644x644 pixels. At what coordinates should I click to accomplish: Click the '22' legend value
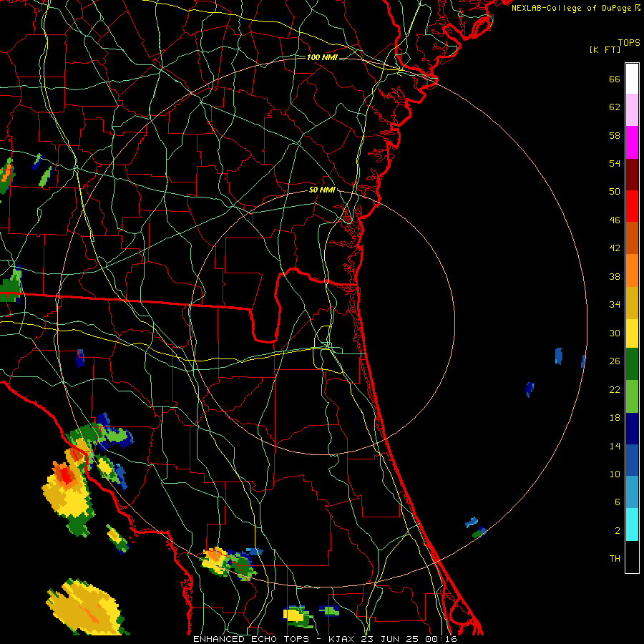615,389
